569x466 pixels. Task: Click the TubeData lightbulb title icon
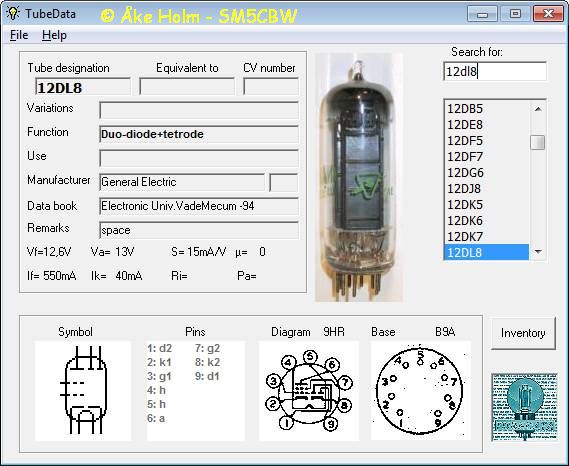pos(13,13)
